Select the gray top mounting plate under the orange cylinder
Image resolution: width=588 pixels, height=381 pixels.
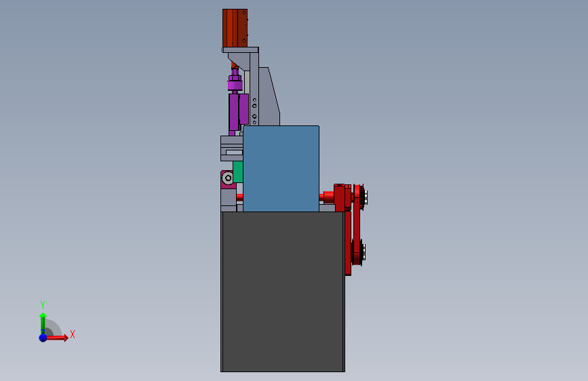point(240,50)
